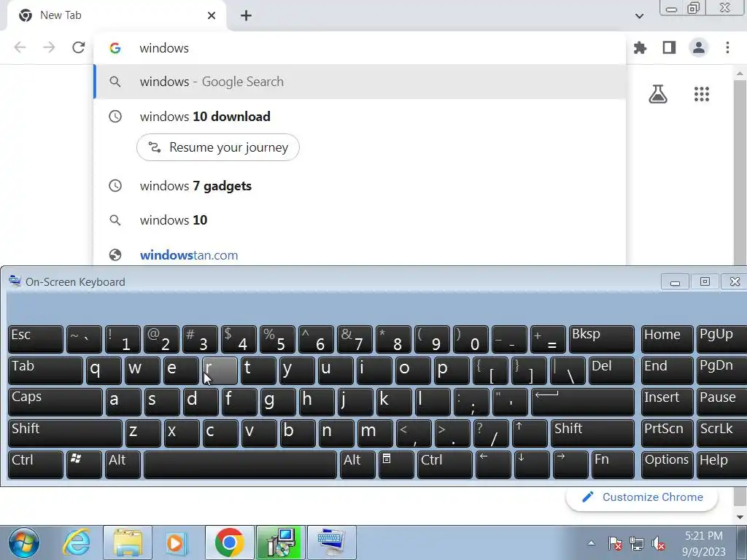Select the windows 7 gadgets suggestion
The height and width of the screenshot is (560, 747).
360,186
